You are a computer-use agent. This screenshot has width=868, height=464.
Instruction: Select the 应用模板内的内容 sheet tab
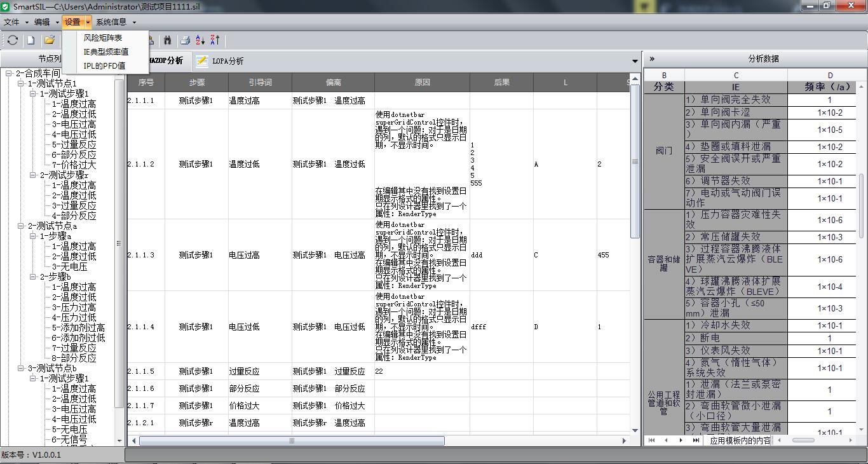coord(740,440)
